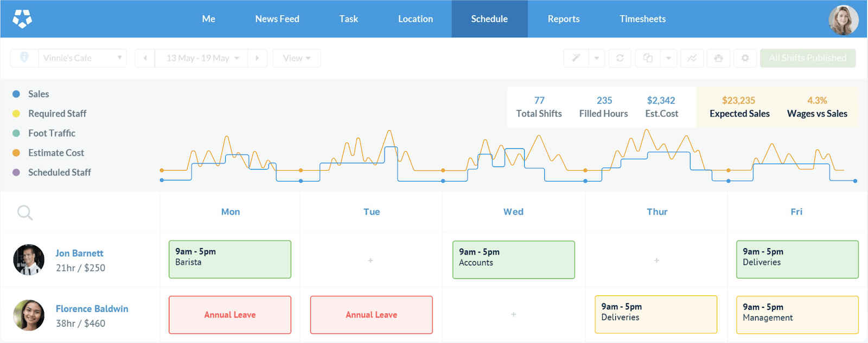Click the All Shifts Published button
The image size is (868, 343).
807,58
